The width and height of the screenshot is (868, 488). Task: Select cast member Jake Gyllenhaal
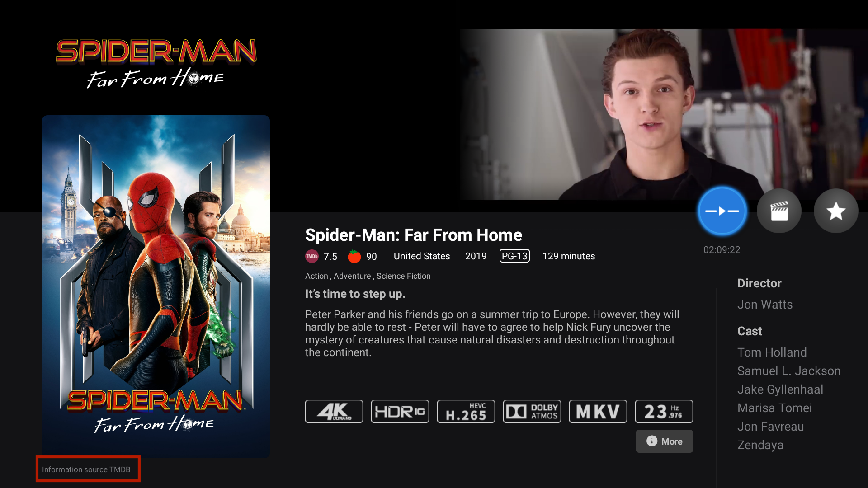(780, 389)
